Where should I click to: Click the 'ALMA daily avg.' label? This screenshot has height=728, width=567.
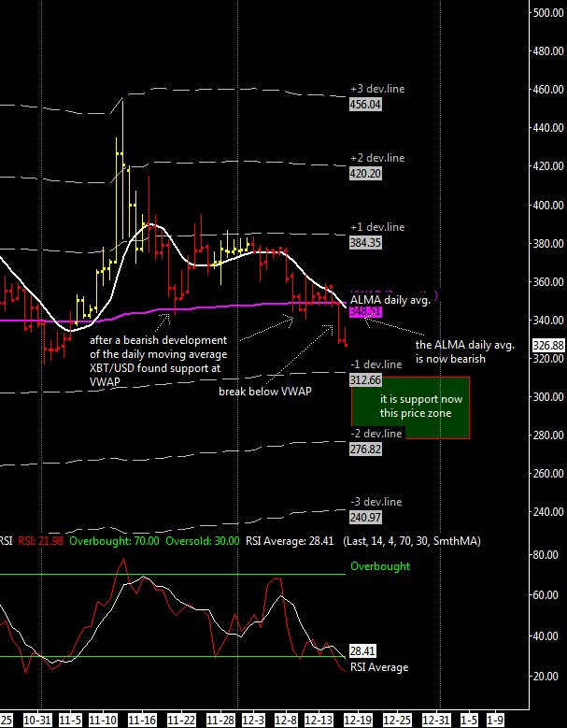click(390, 299)
